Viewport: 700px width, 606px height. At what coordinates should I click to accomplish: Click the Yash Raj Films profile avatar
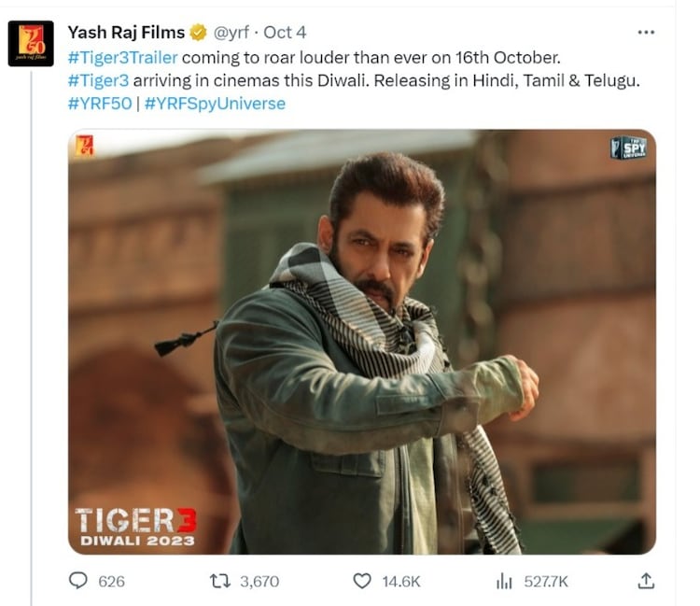(x=31, y=43)
